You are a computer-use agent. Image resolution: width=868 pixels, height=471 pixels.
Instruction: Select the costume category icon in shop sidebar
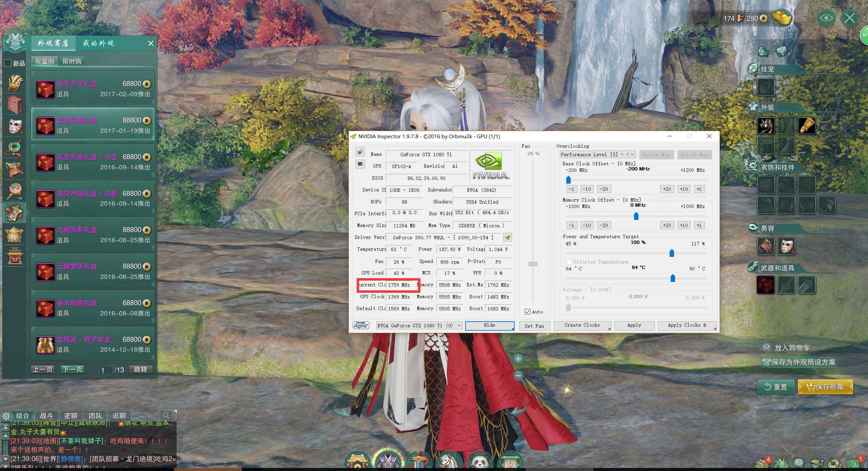tap(15, 83)
